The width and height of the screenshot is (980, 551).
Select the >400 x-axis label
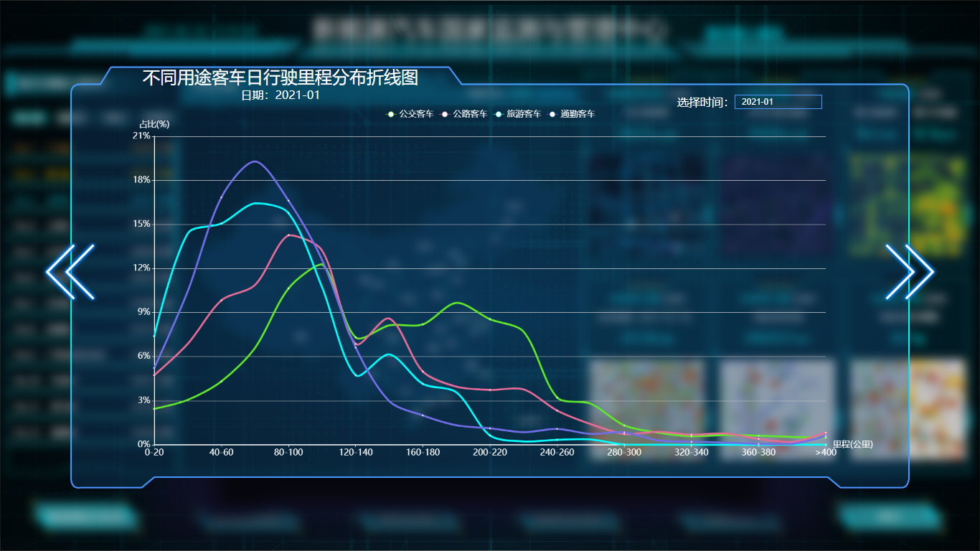point(825,453)
